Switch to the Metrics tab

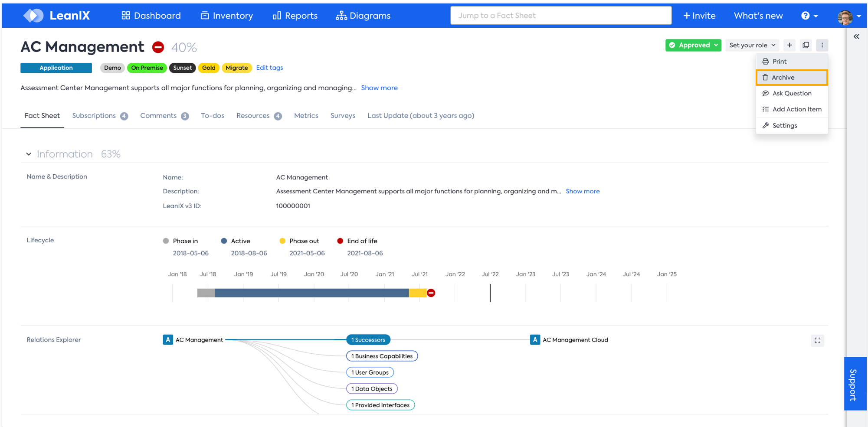tap(306, 116)
